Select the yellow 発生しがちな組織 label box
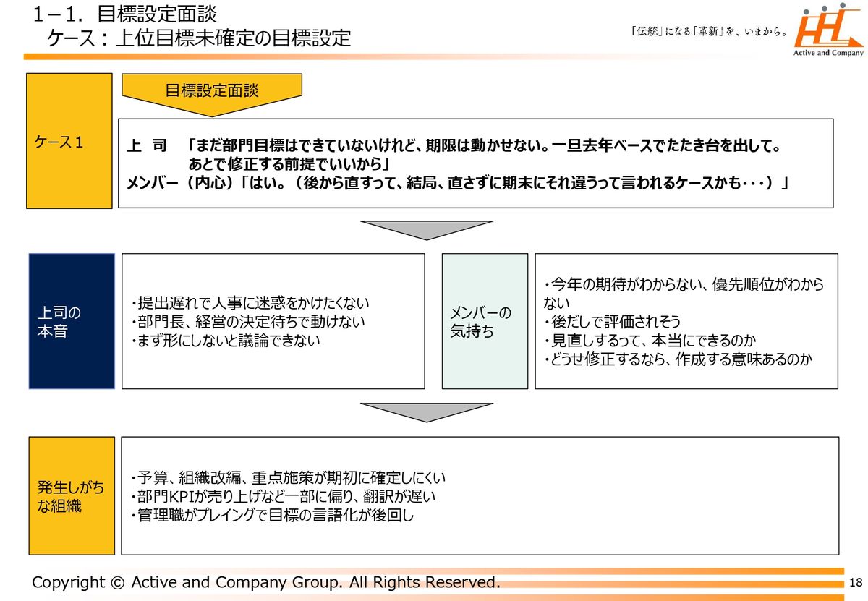The image size is (868, 601). tap(72, 495)
